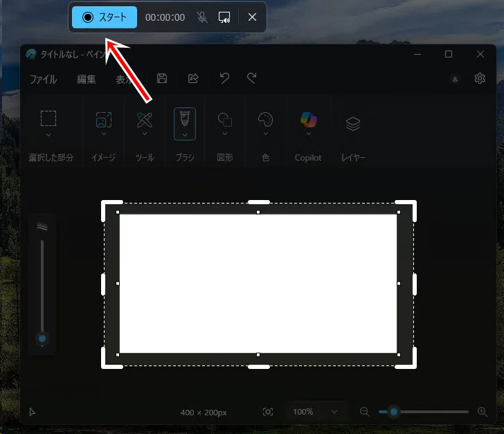Click the Shapes (図形) icon
504x434 pixels.
(x=225, y=120)
